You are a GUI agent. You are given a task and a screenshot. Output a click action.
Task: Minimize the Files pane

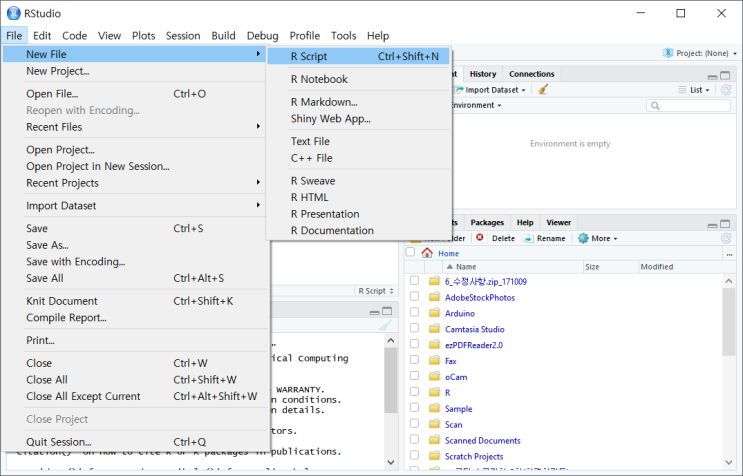click(712, 223)
